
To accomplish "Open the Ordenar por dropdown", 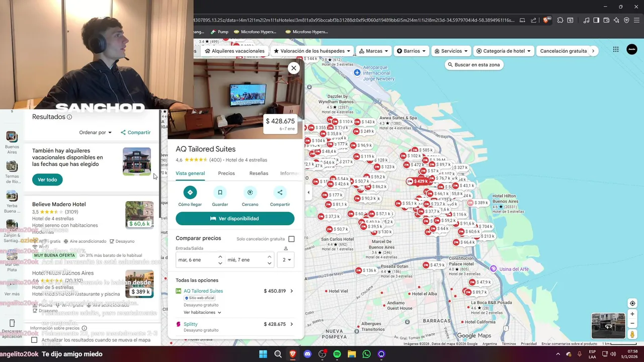I will (95, 132).
